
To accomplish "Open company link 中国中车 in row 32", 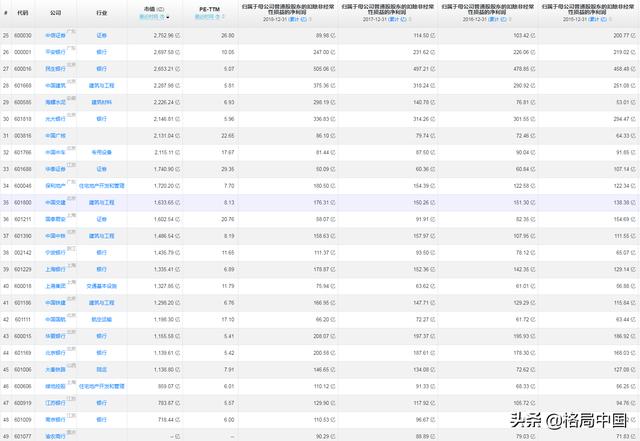I will (x=55, y=153).
